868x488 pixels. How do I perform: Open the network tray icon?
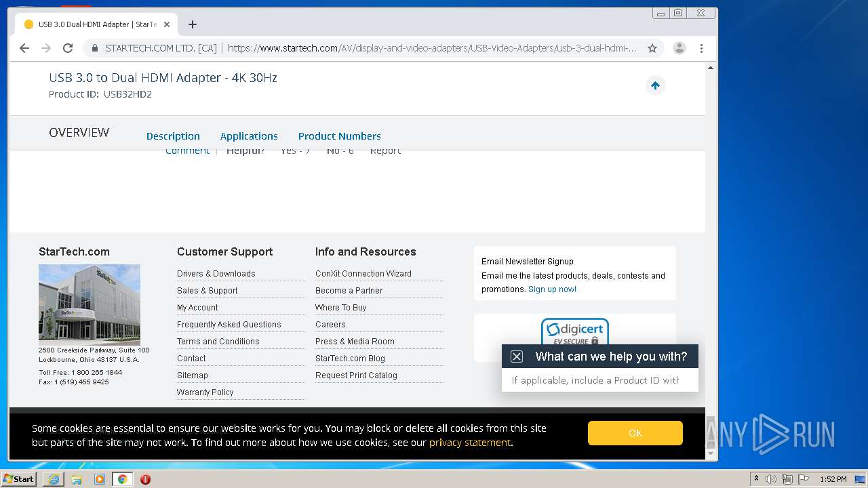787,479
